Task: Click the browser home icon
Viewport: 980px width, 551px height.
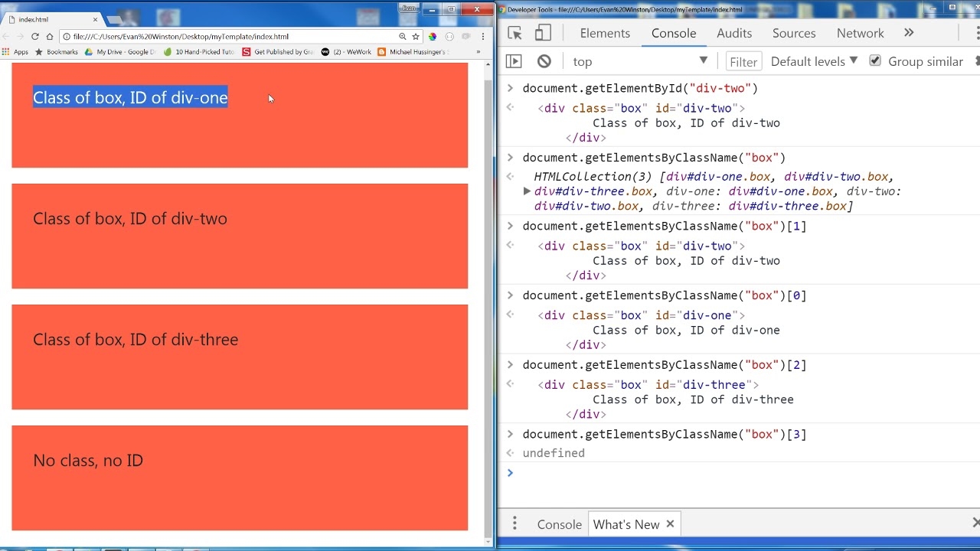Action: [x=50, y=36]
